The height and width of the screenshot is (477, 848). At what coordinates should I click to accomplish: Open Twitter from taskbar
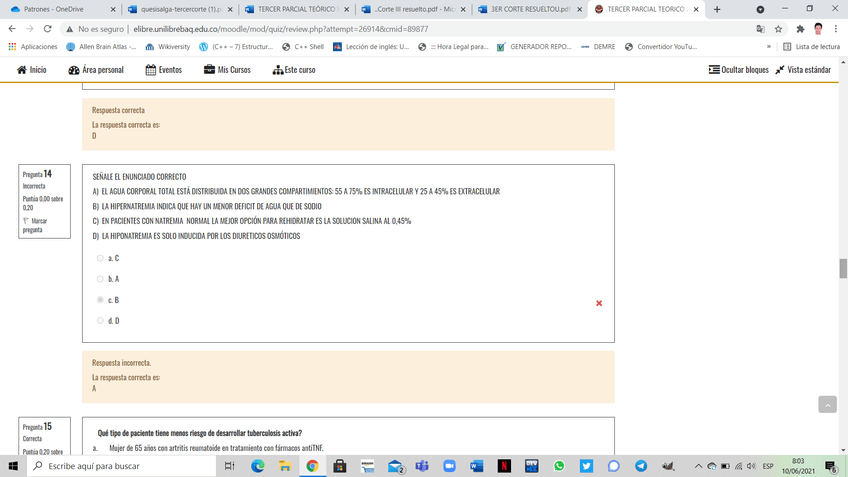click(586, 466)
